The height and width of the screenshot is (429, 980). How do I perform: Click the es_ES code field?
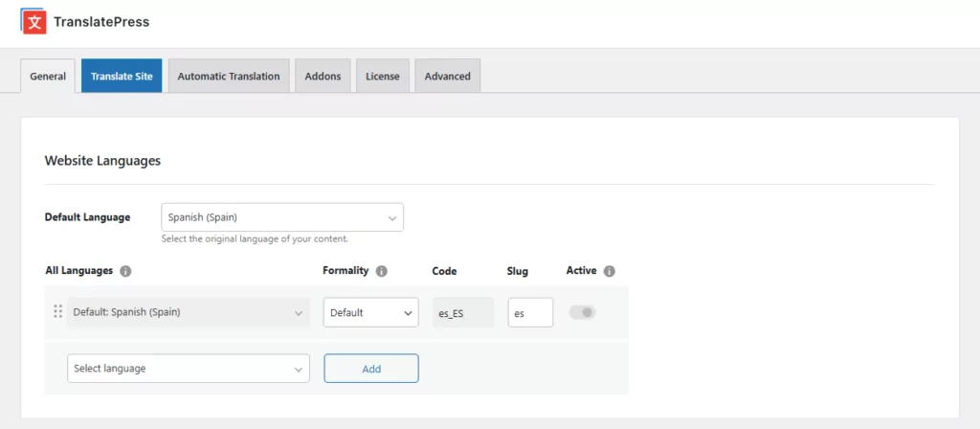tap(463, 312)
